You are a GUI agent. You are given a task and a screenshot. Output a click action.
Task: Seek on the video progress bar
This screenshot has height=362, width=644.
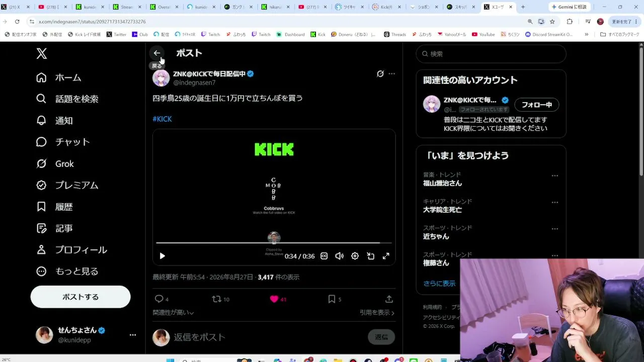pyautogui.click(x=274, y=243)
